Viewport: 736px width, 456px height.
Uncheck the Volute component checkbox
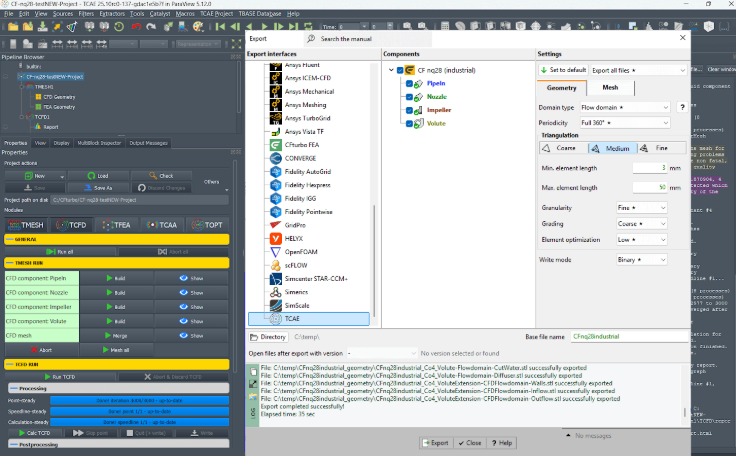(x=409, y=124)
